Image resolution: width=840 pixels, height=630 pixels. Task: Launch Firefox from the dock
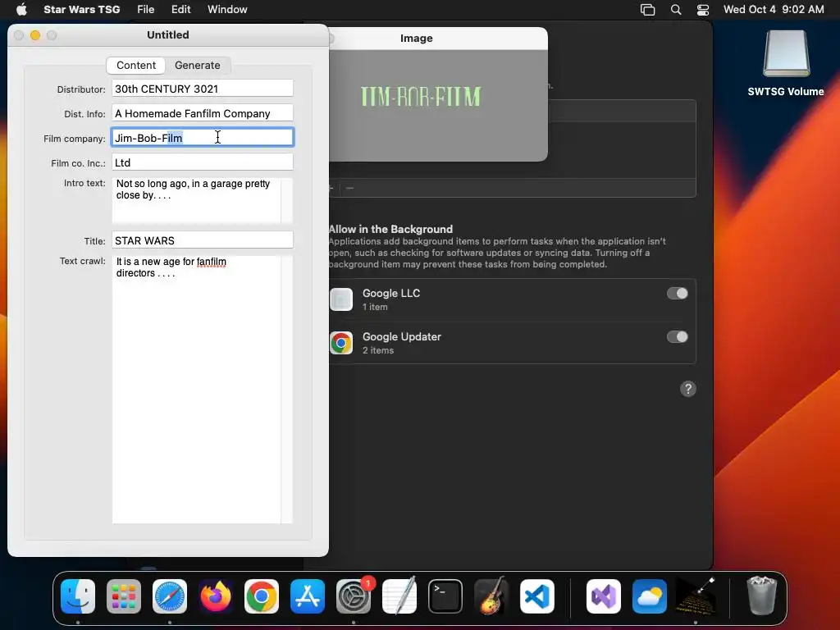click(x=216, y=596)
